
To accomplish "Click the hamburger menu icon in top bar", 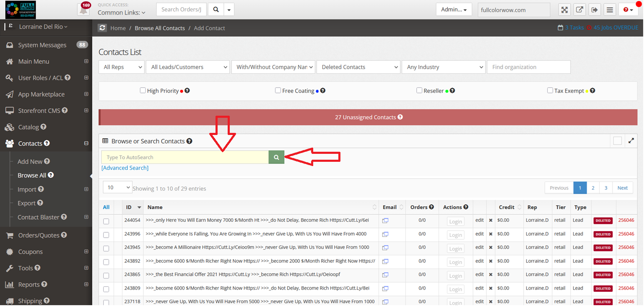I will click(x=610, y=10).
